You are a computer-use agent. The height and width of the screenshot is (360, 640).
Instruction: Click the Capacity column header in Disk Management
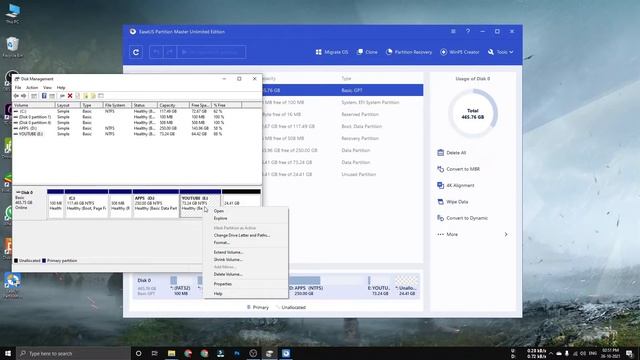(x=173, y=105)
